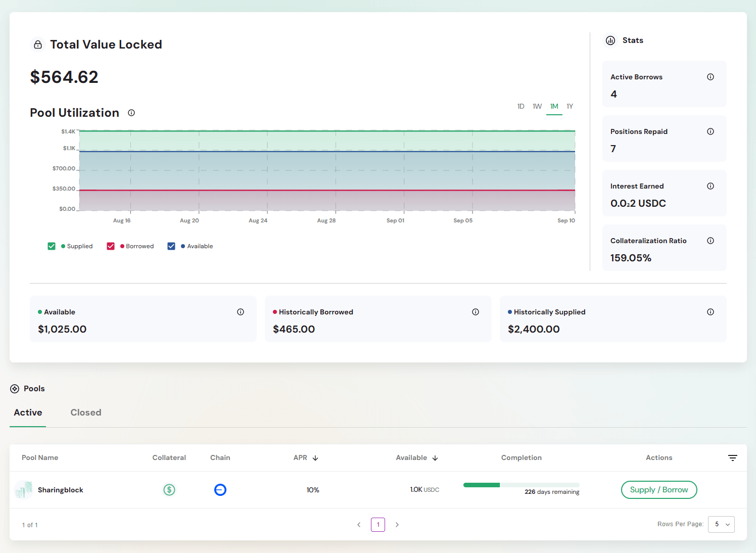Viewport: 756px width, 553px height.
Task: Click the Sharingblock pool thumbnail
Action: (24, 490)
